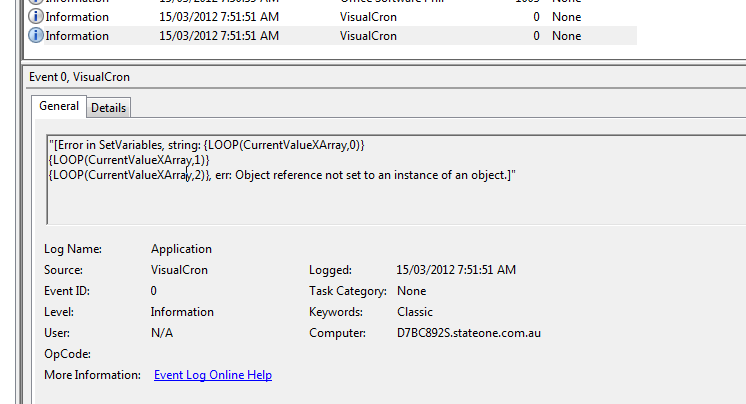
Task: Click the Logged date value in the details pane
Action: 456,270
